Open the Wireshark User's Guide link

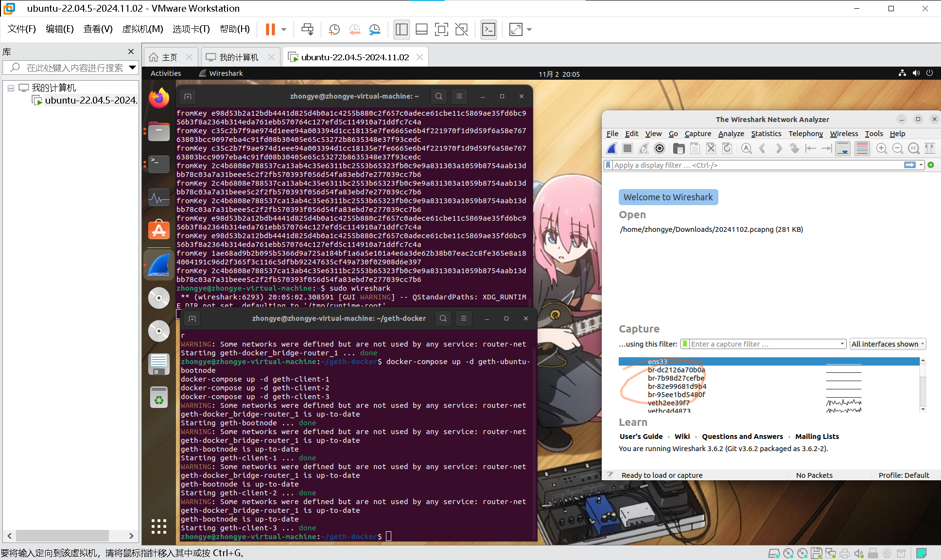pos(641,437)
